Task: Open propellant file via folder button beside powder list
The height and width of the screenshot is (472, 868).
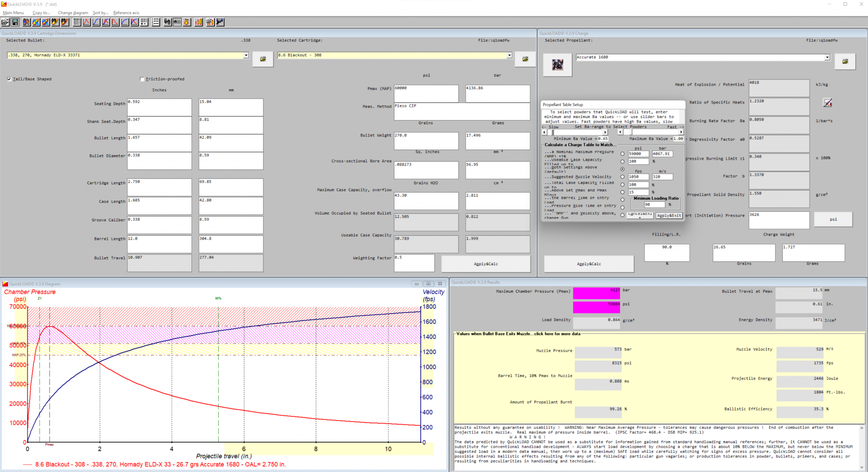Action: (845, 61)
